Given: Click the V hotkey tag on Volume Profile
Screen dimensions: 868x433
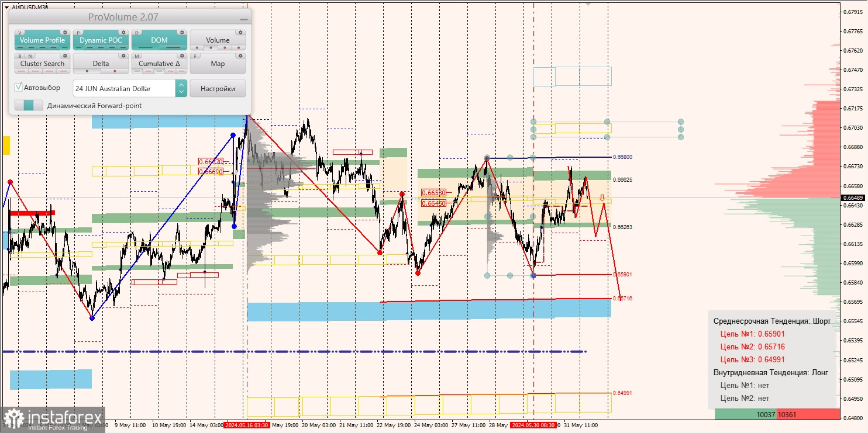Looking at the screenshot, I should pos(20,33).
